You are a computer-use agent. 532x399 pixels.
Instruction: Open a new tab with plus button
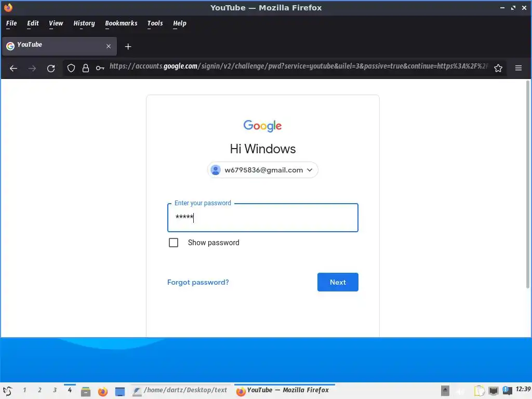coord(128,46)
